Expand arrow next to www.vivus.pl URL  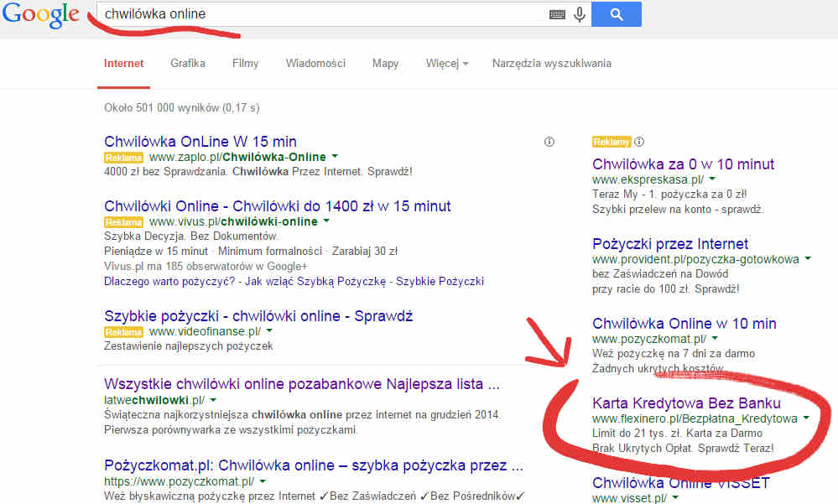326,221
